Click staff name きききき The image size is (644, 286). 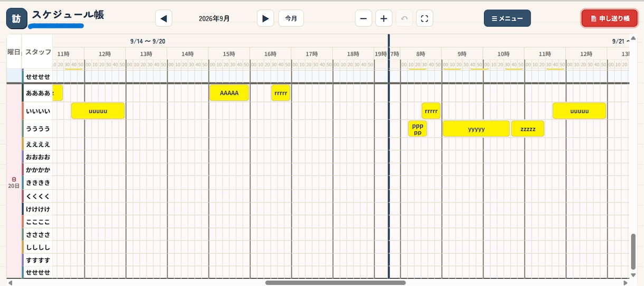[x=38, y=183]
